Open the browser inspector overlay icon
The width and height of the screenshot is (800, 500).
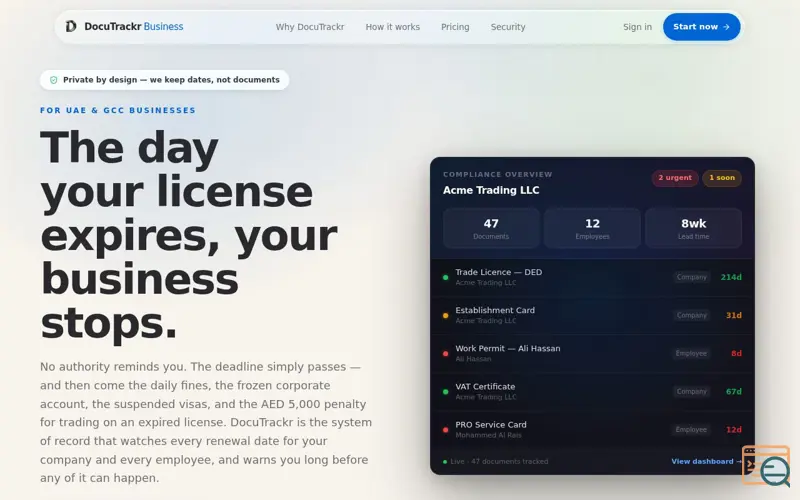(766, 466)
